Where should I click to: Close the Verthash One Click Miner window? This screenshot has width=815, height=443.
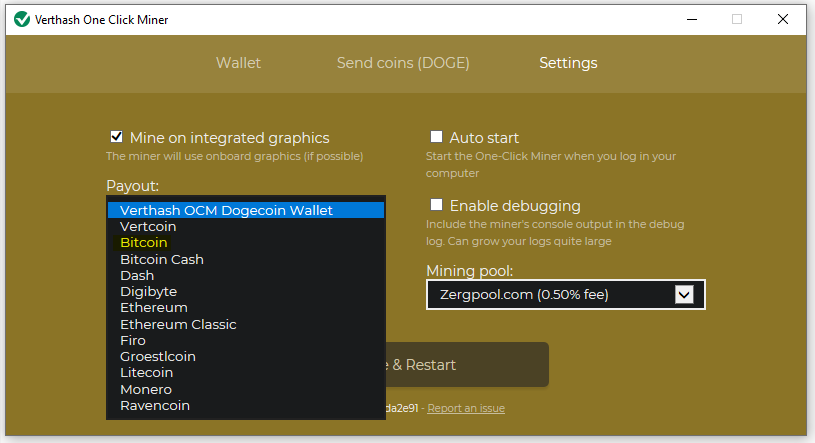[783, 19]
